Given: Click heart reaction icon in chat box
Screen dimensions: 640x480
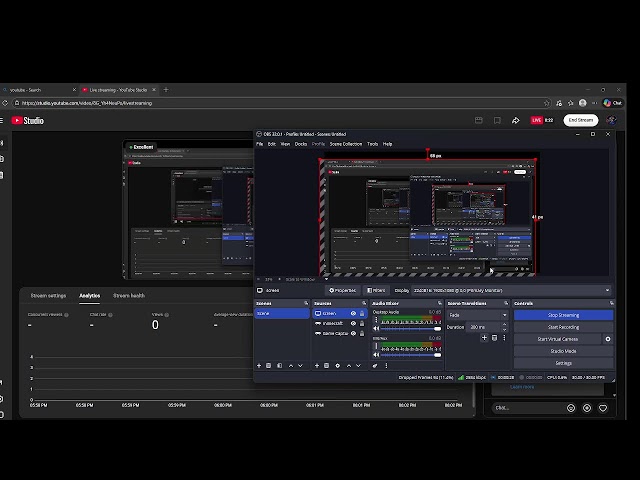Looking at the screenshot, I should [603, 408].
